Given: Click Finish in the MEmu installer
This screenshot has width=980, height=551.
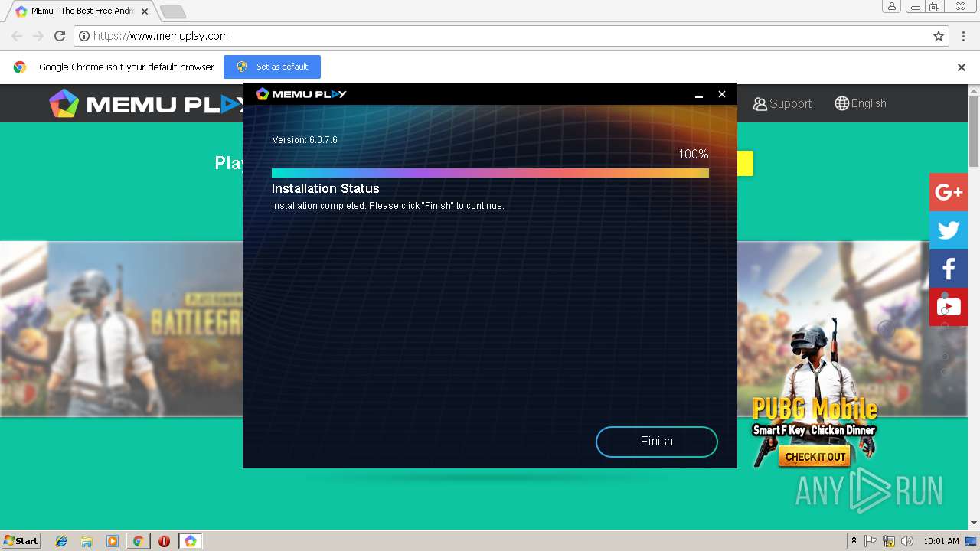Looking at the screenshot, I should pyautogui.click(x=656, y=442).
